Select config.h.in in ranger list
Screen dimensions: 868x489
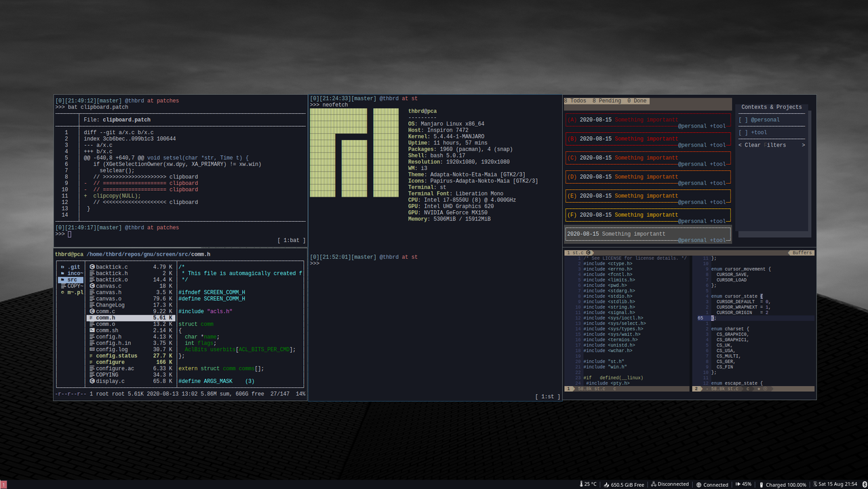click(131, 343)
